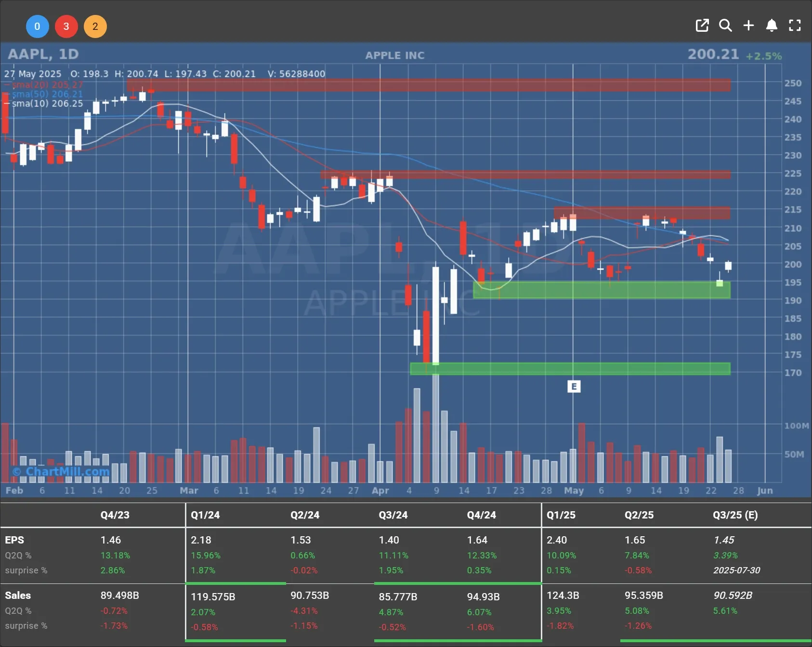The height and width of the screenshot is (647, 812).
Task: Click the AAPL, 1D ticker label
Action: (43, 54)
